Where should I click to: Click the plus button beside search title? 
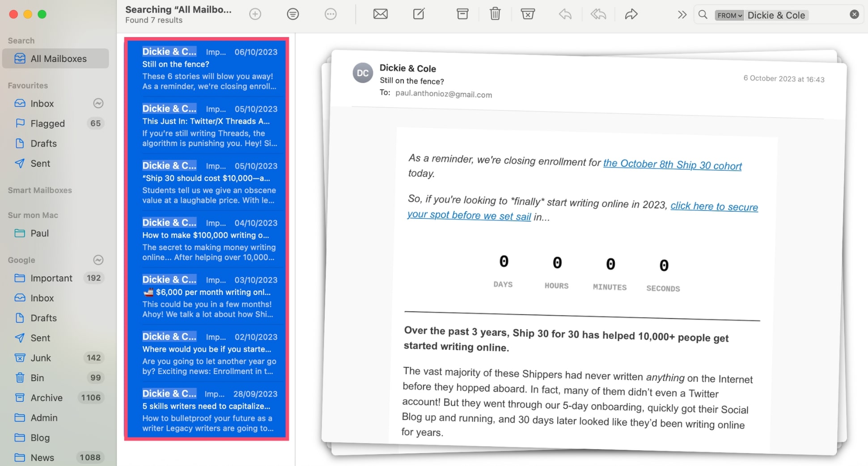pyautogui.click(x=255, y=14)
